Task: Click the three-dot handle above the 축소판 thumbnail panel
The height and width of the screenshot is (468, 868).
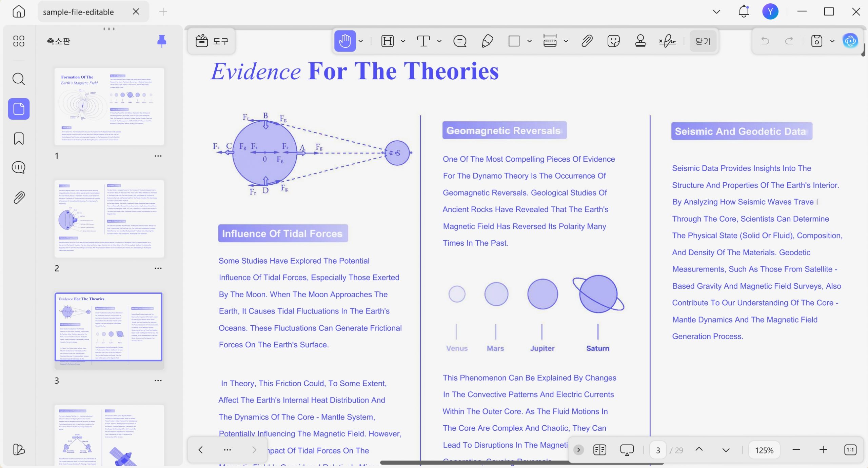Action: pyautogui.click(x=109, y=29)
